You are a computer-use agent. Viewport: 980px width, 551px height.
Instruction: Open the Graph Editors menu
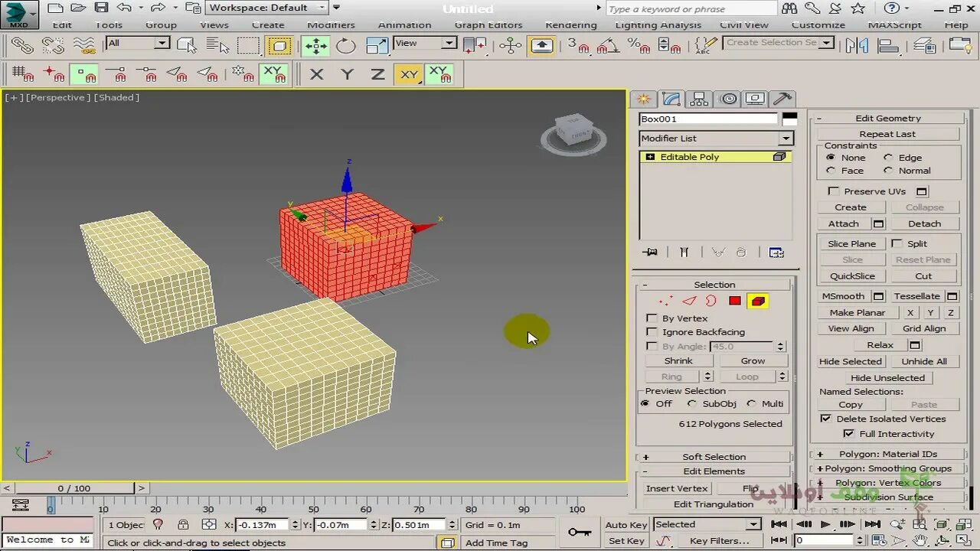pyautogui.click(x=488, y=25)
